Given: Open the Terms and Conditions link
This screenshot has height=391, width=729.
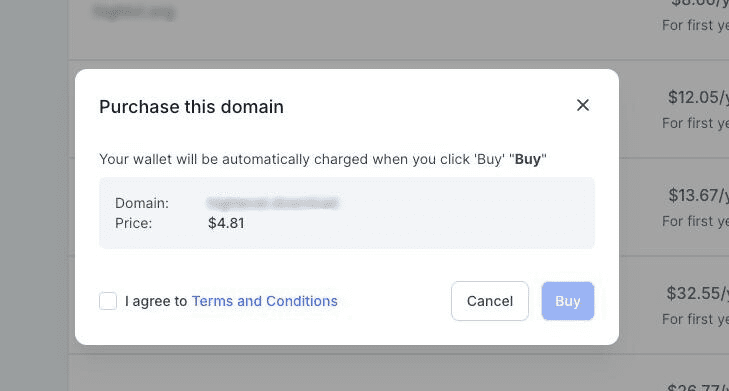Looking at the screenshot, I should pos(265,301).
